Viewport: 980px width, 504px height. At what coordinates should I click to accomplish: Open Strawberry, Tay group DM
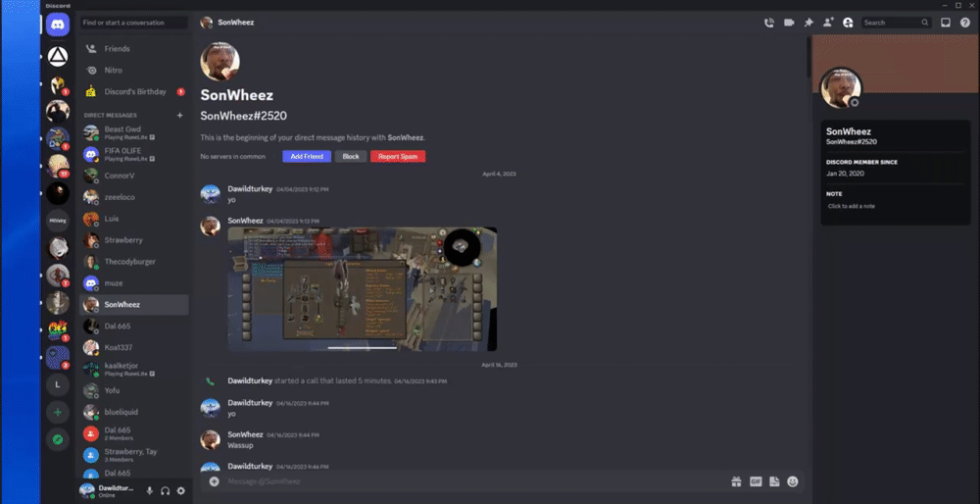(134, 455)
